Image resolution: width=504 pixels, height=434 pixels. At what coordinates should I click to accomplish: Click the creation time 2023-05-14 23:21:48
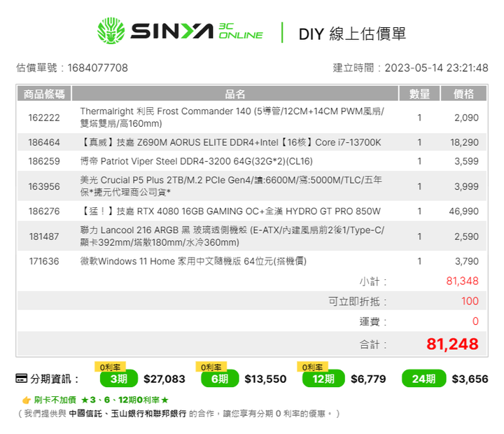click(x=437, y=68)
